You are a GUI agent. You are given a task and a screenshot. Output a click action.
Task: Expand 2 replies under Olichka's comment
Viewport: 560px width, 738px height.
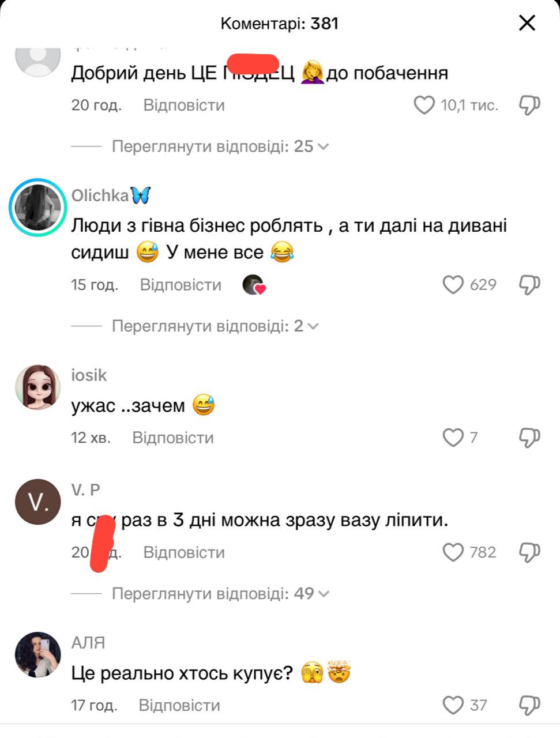215,326
